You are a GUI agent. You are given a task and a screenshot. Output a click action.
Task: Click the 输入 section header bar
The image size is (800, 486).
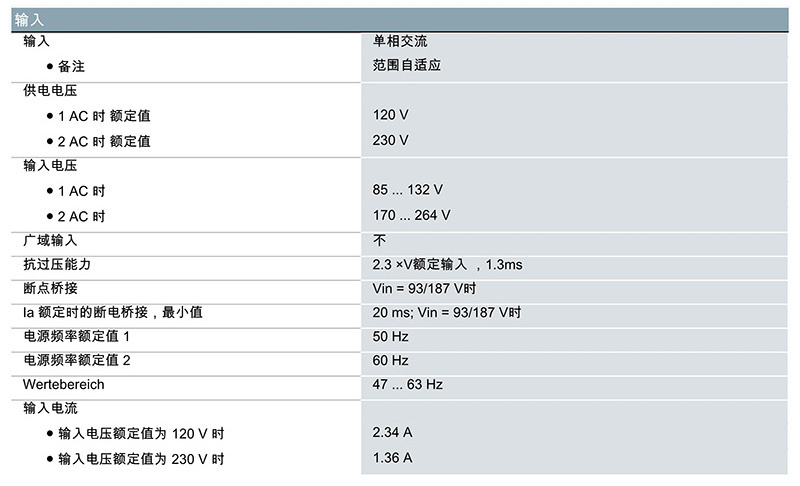coord(399,20)
